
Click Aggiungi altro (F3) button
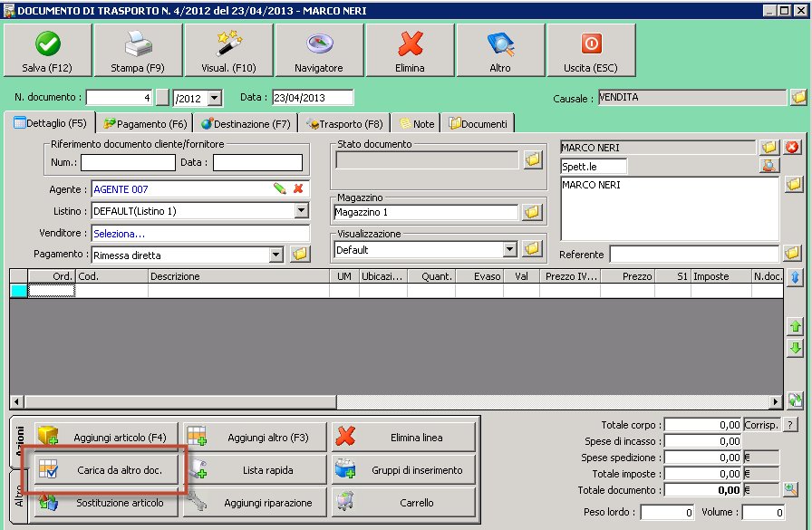coord(255,438)
